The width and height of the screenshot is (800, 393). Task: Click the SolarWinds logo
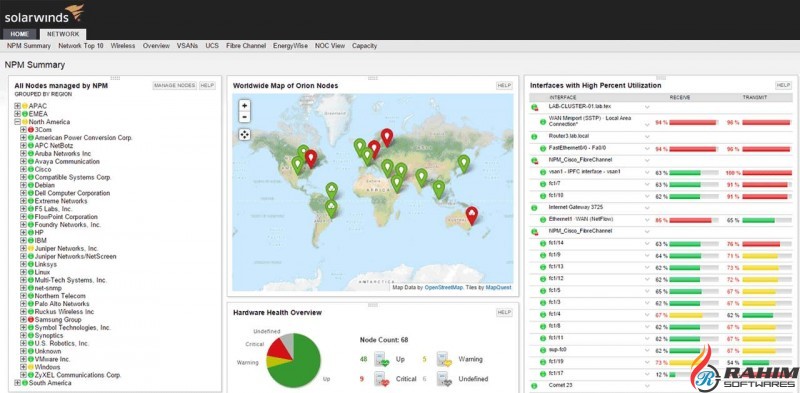coord(44,14)
